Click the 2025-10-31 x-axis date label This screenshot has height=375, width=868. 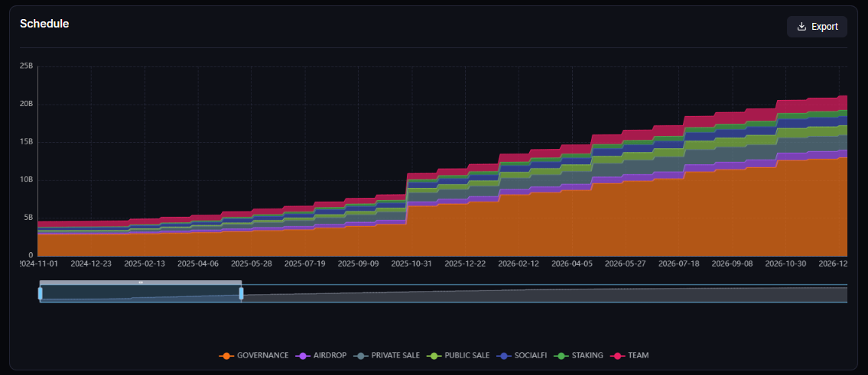pos(411,263)
